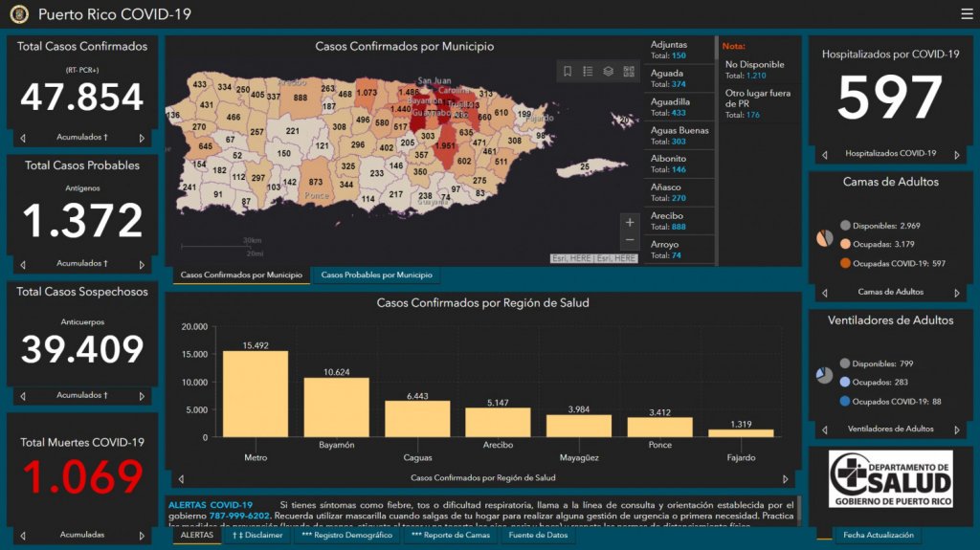980x550 pixels.
Task: Open the Registro Demográfico tab
Action: click(346, 536)
